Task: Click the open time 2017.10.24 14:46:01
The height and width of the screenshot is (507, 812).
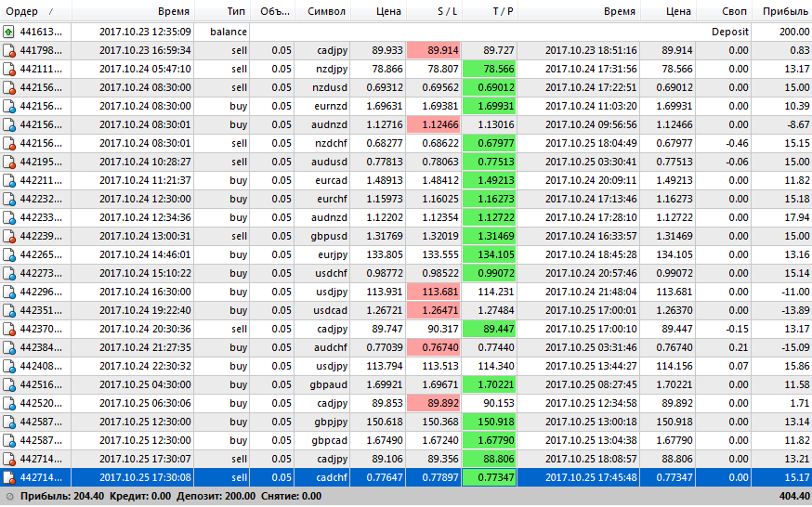Action: [145, 255]
